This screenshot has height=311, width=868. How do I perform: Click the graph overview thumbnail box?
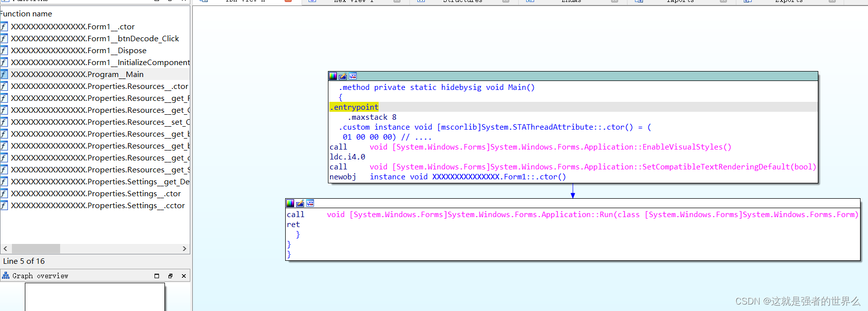coord(95,297)
